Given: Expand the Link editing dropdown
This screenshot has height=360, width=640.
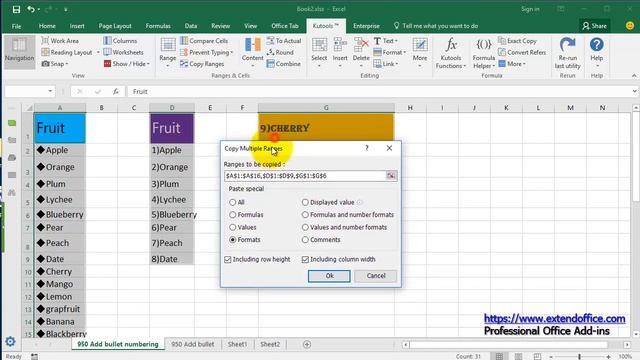Looking at the screenshot, I should click(397, 64).
